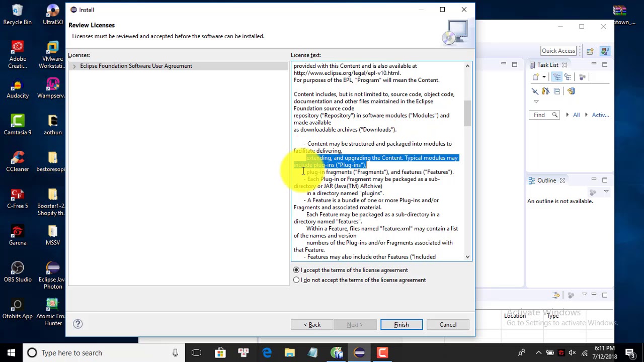This screenshot has width=644, height=362.
Task: Open the Activate task selector
Action: 600,115
